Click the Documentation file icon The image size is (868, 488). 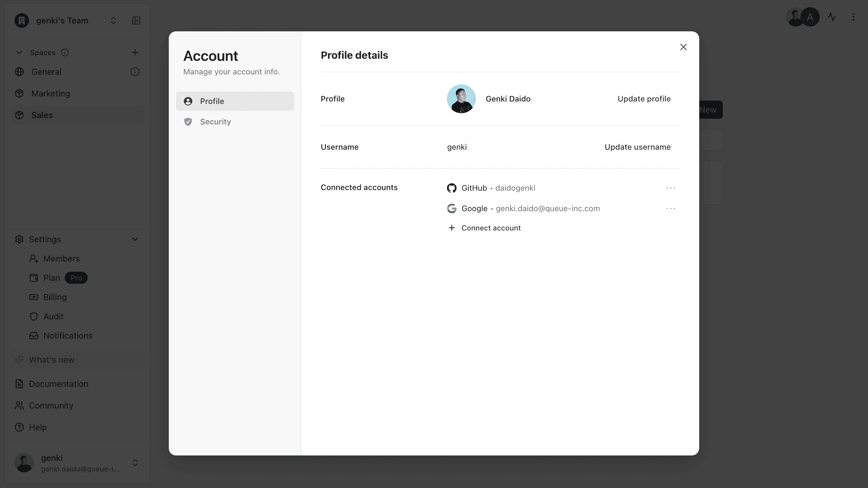(x=19, y=384)
